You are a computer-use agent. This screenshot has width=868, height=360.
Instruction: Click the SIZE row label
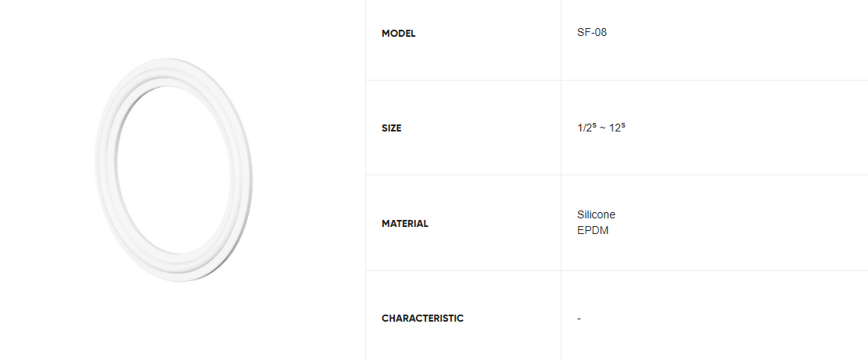[x=391, y=128]
